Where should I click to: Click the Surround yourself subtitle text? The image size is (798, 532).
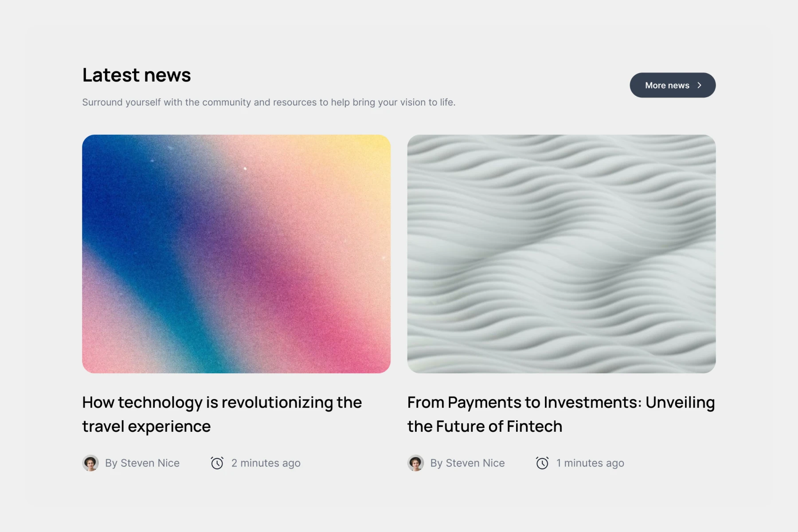coord(269,102)
